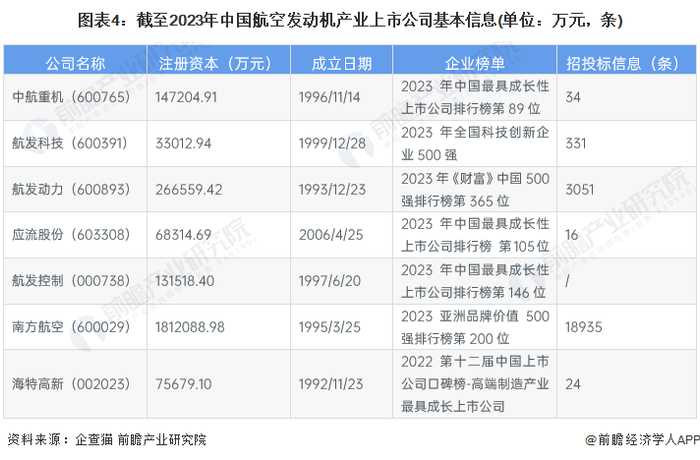Click ranking text 亚洲品牌价值 500 强排行榜第 200 位
The width and height of the screenshot is (700, 460).
click(x=475, y=327)
